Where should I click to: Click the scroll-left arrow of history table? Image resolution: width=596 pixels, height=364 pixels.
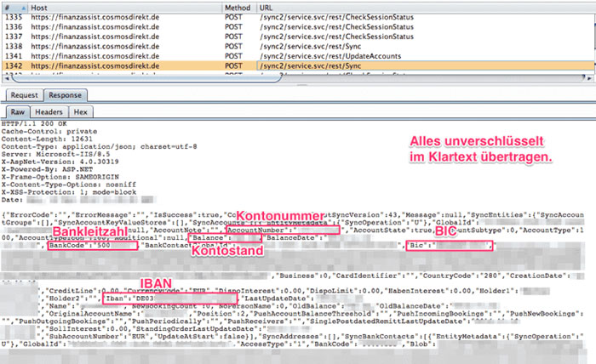tap(5, 78)
